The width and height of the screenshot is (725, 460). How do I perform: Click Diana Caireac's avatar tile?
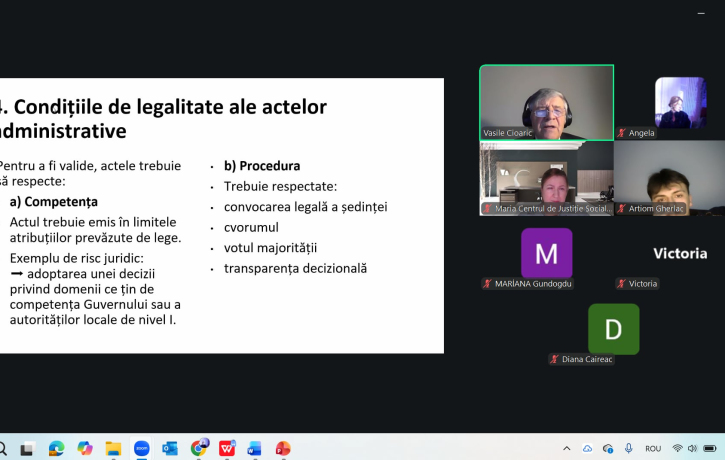coord(613,329)
